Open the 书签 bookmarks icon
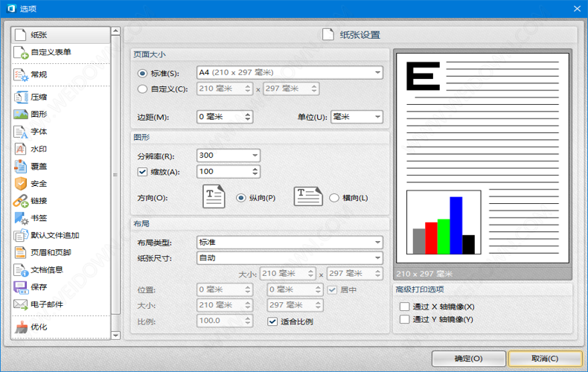 (21, 218)
